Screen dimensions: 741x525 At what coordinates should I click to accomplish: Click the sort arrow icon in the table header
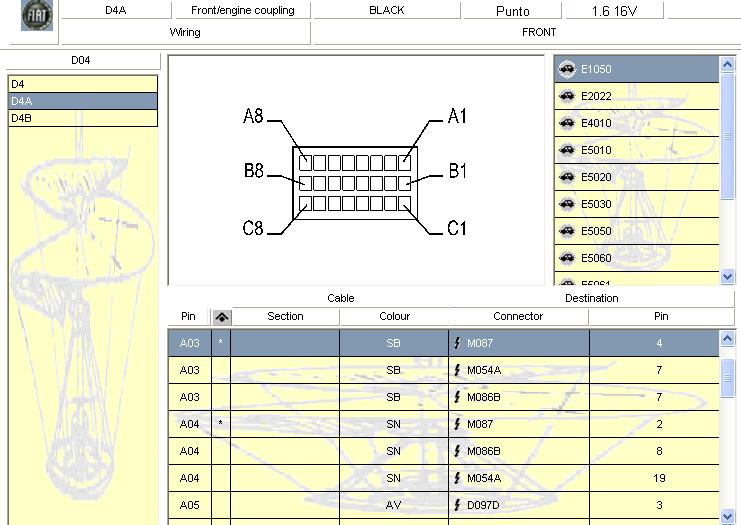(x=222, y=317)
